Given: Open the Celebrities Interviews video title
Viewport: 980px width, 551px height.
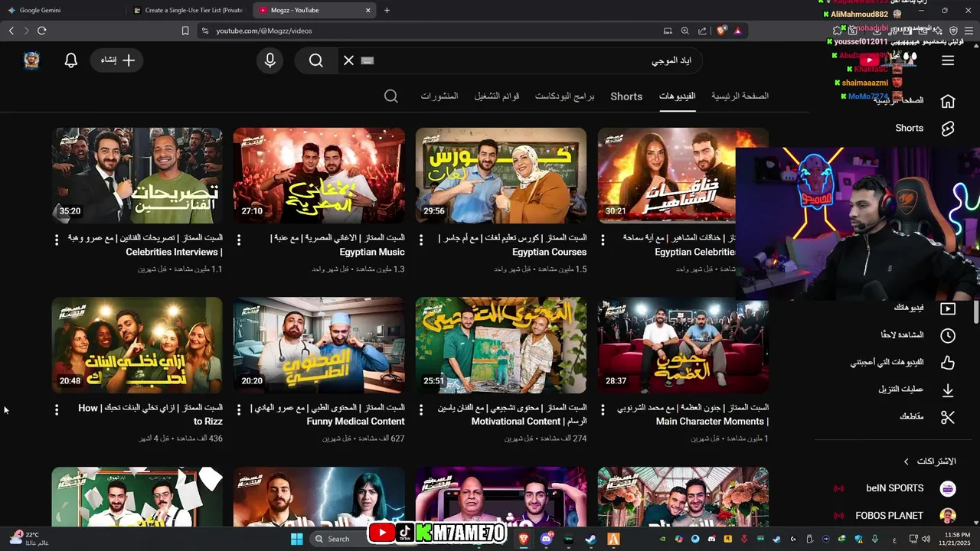Looking at the screenshot, I should coord(145,245).
